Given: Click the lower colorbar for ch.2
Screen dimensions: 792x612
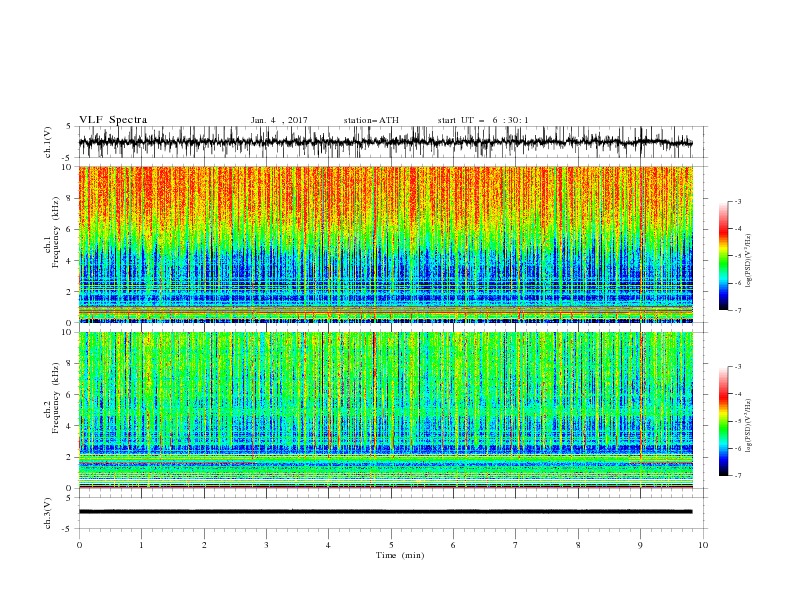Looking at the screenshot, I should click(723, 421).
